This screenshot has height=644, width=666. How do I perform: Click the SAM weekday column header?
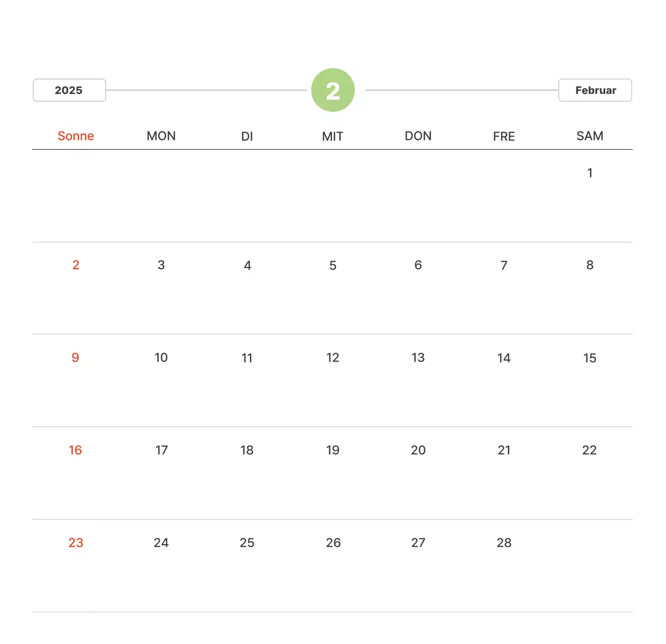(590, 136)
